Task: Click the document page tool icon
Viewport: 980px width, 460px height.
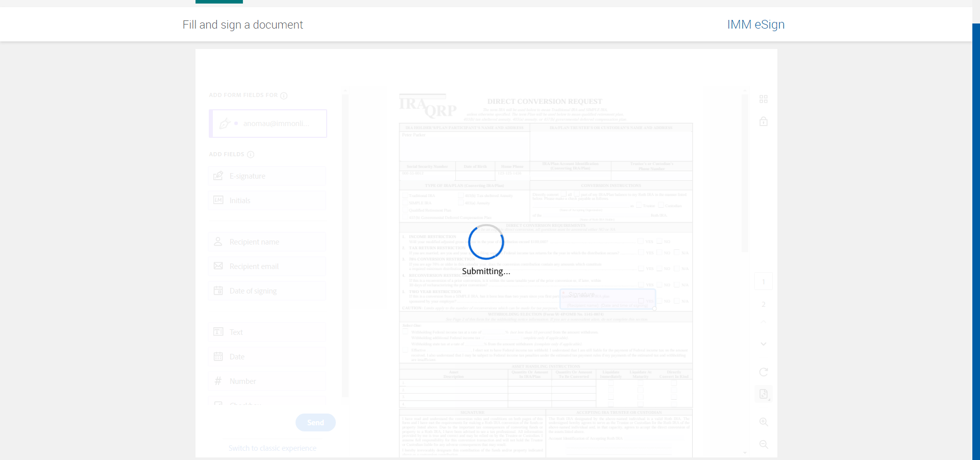Action: click(x=764, y=394)
